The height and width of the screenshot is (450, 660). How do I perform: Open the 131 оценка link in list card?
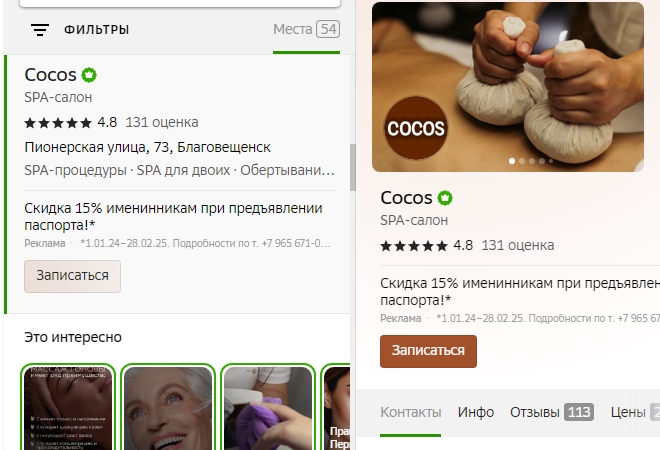(162, 122)
